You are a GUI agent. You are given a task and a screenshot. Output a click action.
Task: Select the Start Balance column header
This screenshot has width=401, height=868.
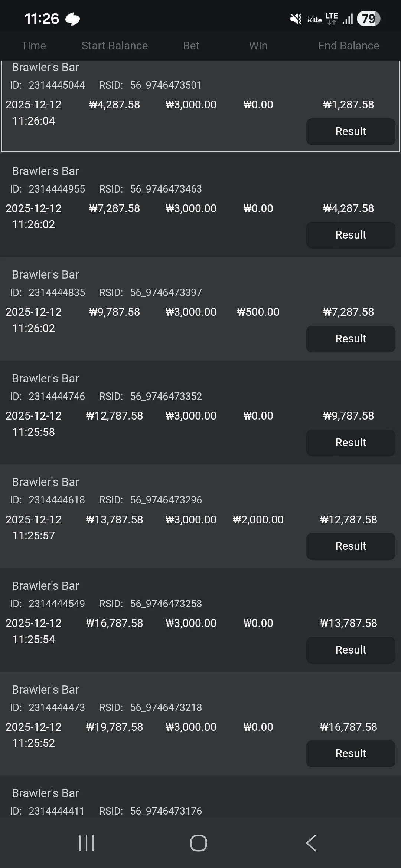point(114,46)
